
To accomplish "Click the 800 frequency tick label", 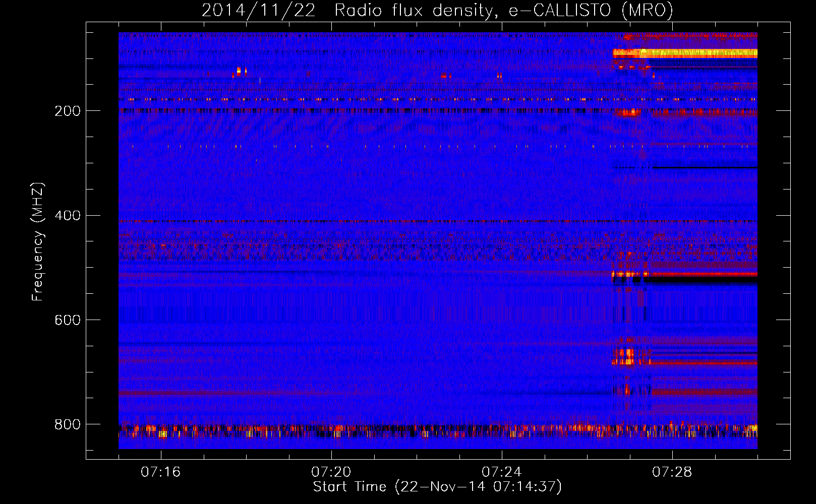I will pos(68,424).
